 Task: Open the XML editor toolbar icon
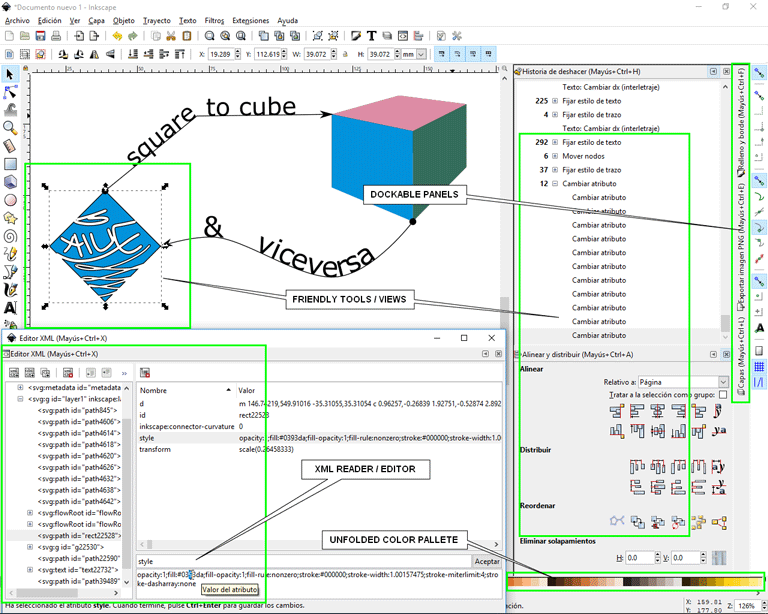tap(403, 36)
